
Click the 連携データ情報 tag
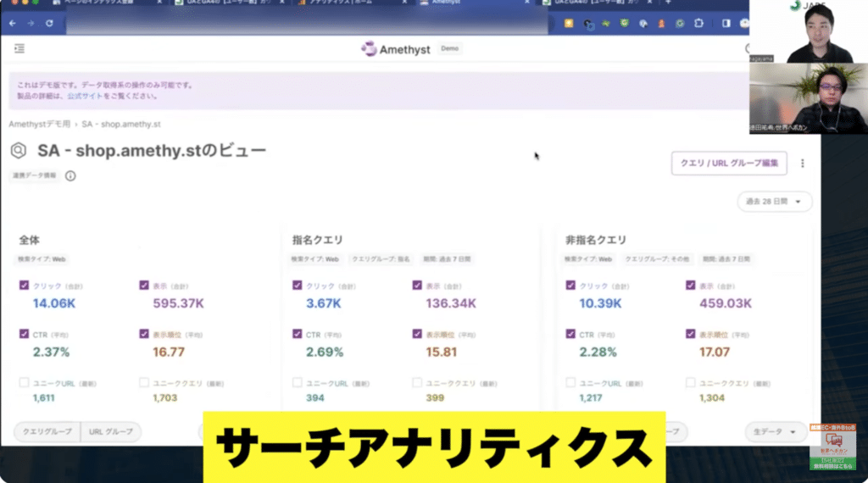[34, 176]
